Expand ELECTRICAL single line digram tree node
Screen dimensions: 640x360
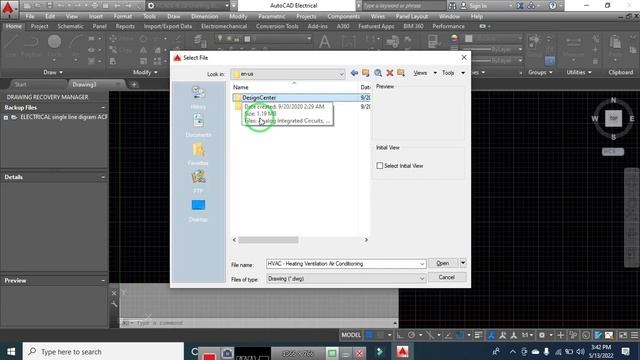[6, 118]
